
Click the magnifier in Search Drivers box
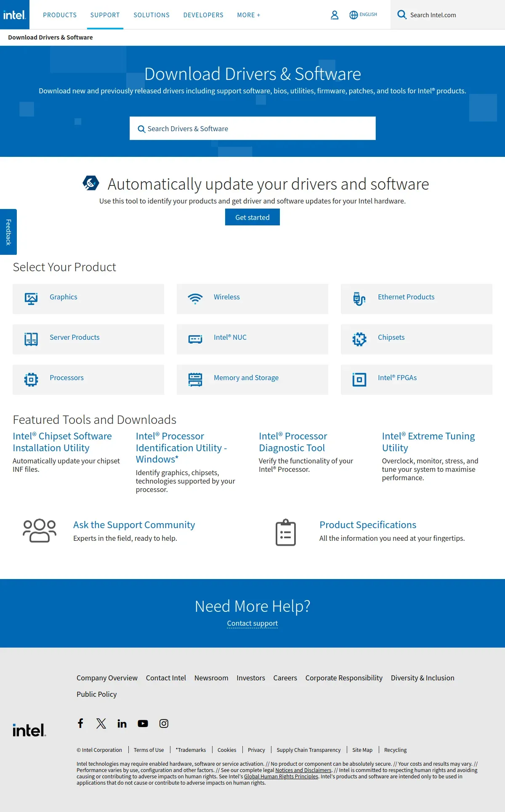[x=141, y=129]
